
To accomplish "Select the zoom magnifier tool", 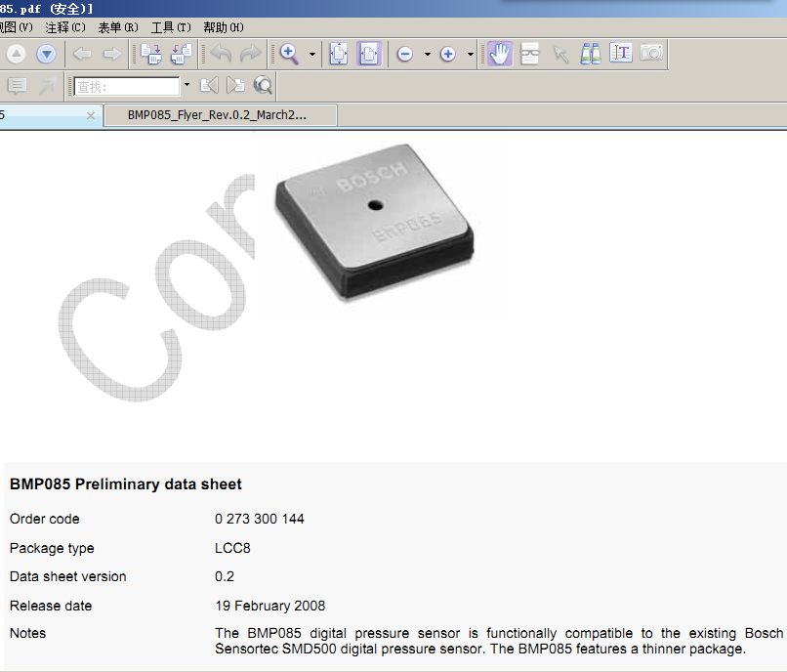I will 289,54.
